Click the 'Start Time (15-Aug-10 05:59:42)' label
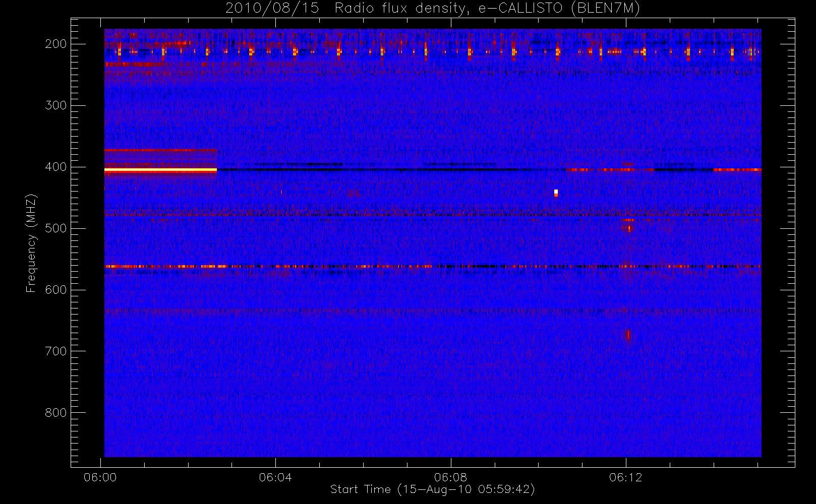 point(432,489)
